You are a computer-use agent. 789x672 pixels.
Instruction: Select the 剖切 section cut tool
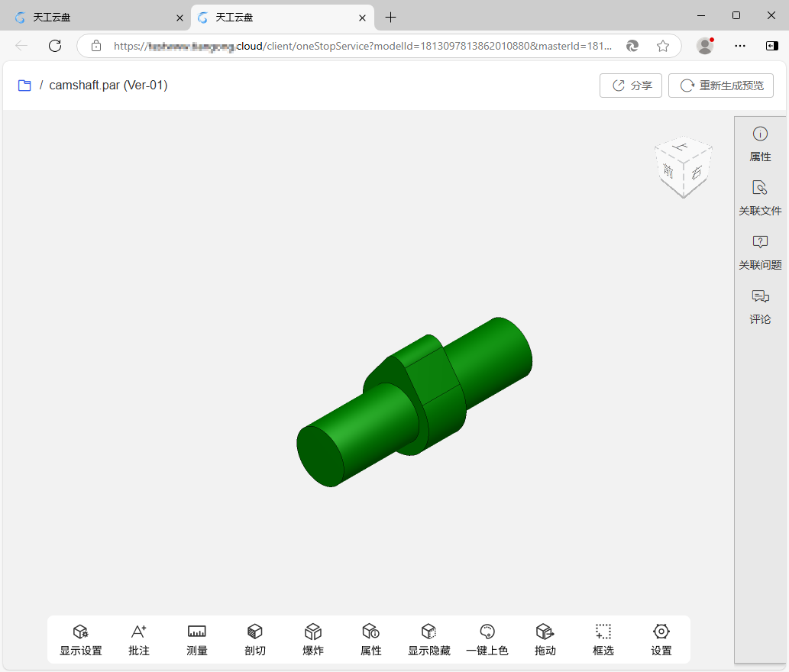254,640
